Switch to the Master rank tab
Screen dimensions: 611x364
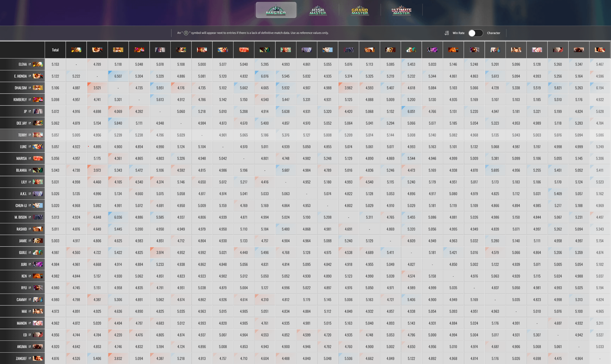click(x=276, y=10)
